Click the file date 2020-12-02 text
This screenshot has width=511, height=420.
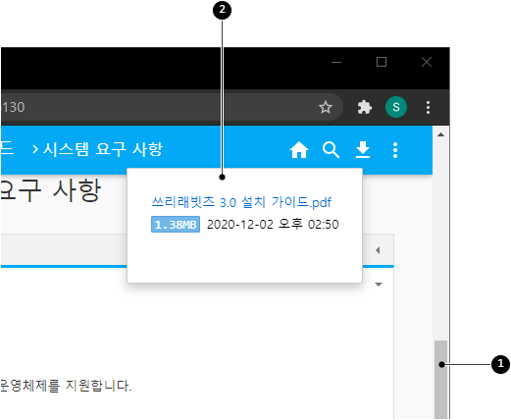click(x=240, y=225)
